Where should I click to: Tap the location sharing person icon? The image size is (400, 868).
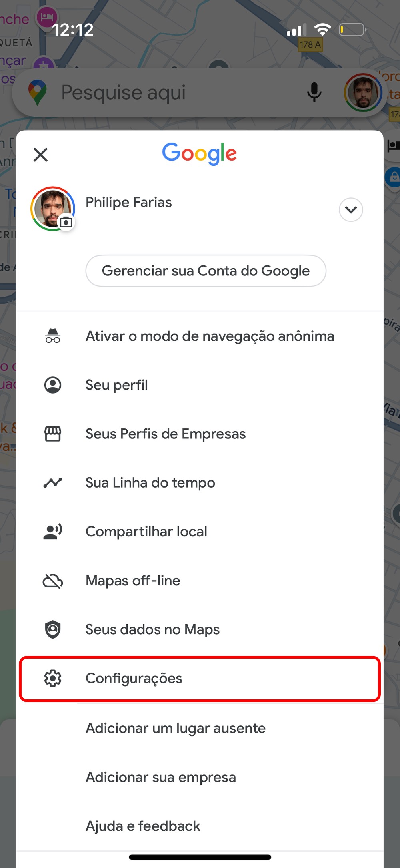(52, 532)
